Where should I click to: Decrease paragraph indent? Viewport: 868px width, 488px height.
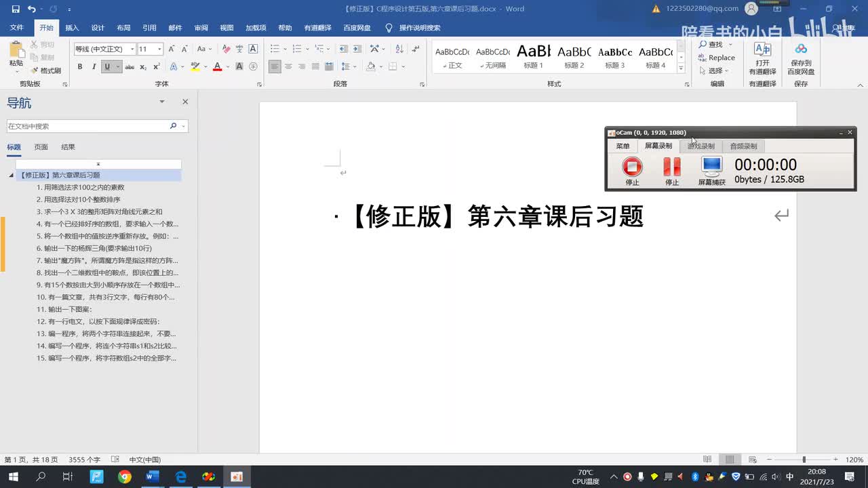point(343,49)
